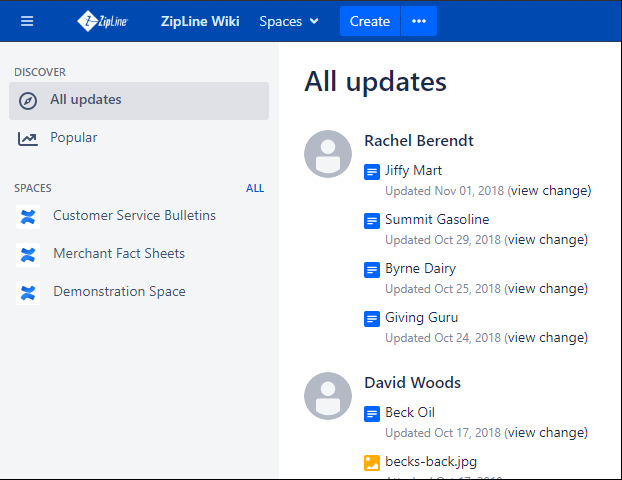The image size is (622, 480).
Task: Click the SPACES section label
Action: [33, 188]
